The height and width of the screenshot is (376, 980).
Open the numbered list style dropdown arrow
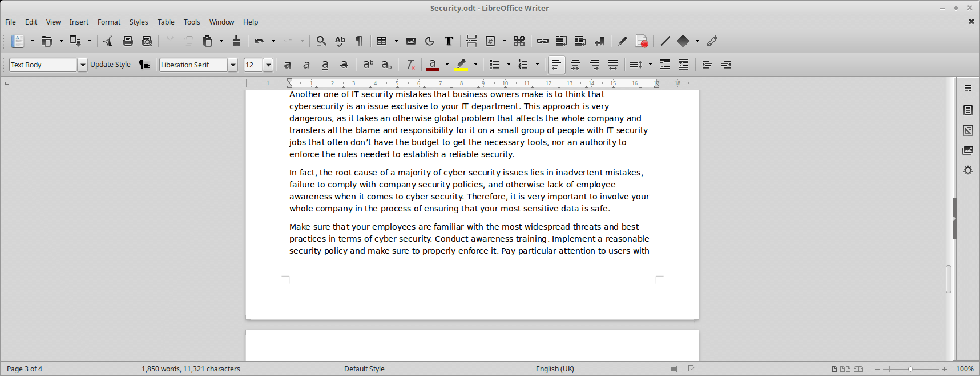click(x=537, y=65)
